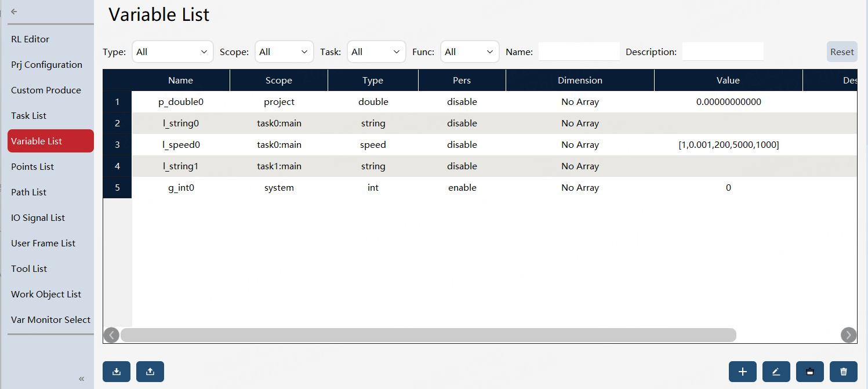Edit the variable using the pencil icon

pyautogui.click(x=776, y=372)
